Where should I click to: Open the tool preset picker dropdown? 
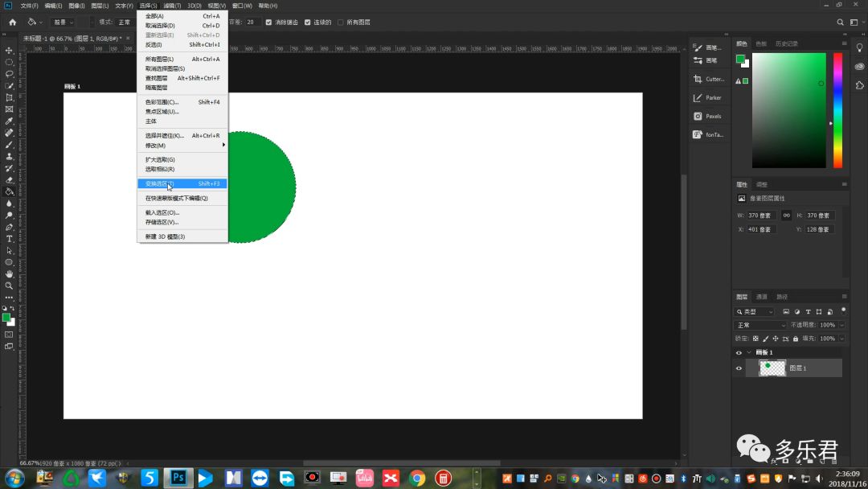pyautogui.click(x=35, y=23)
